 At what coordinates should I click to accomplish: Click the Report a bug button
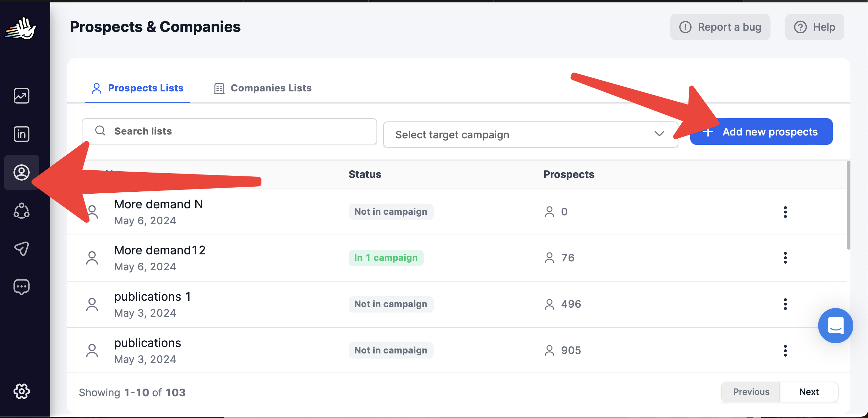coord(720,27)
